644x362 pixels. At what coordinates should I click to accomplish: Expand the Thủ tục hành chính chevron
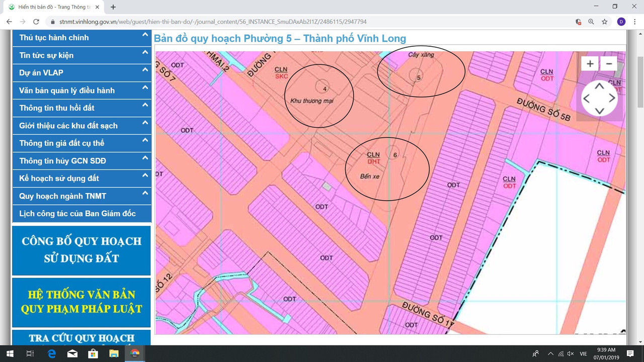click(x=145, y=35)
